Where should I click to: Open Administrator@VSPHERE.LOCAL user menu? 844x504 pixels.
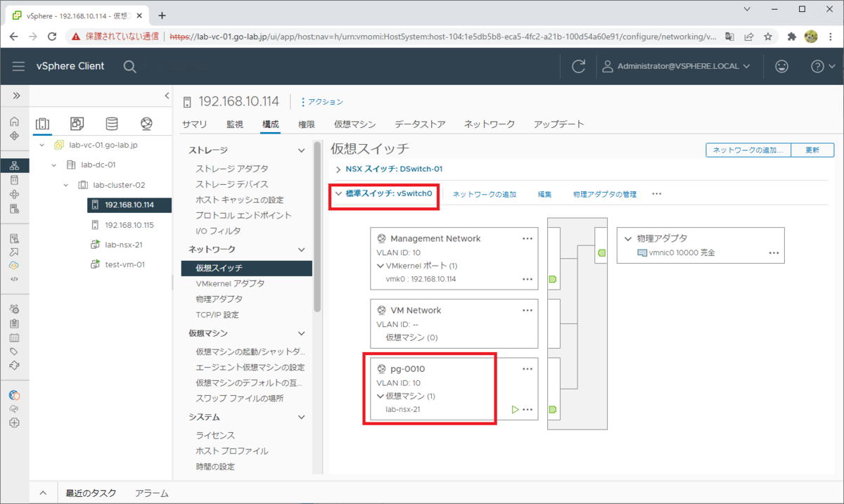pos(676,66)
